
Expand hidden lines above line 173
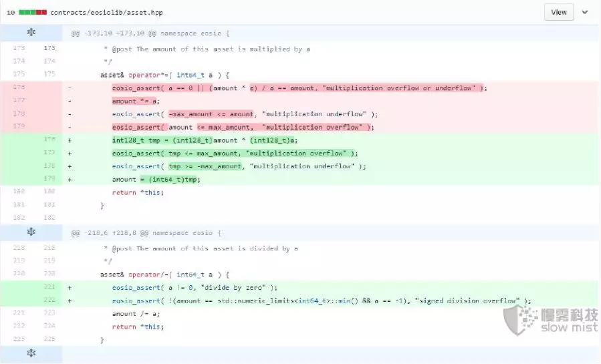[31, 33]
